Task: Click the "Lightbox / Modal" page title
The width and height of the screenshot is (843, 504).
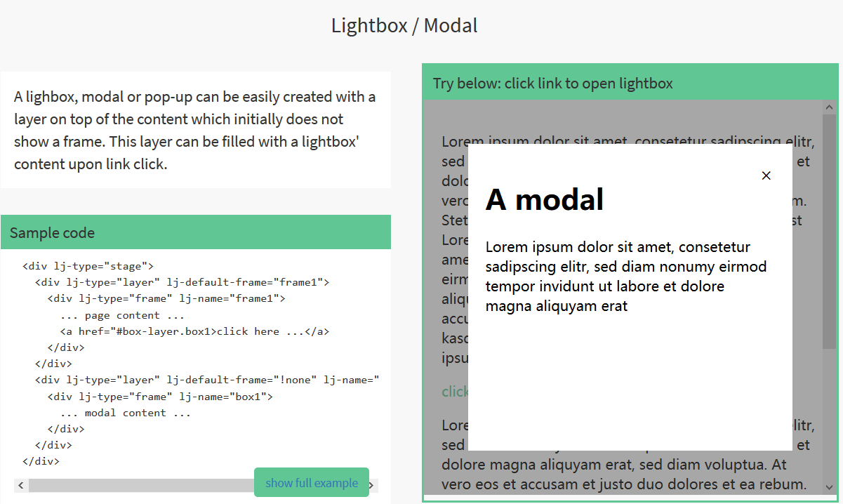Action: tap(404, 26)
